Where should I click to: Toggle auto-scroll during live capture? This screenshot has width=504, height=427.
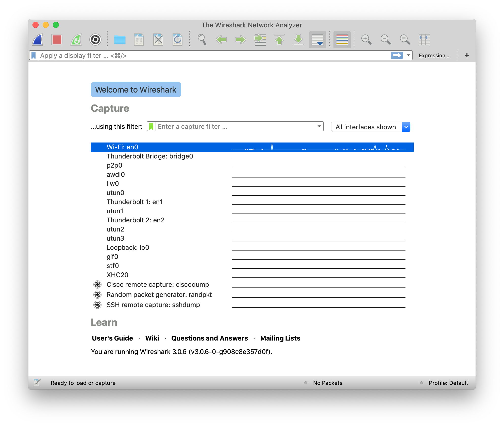[x=317, y=40]
